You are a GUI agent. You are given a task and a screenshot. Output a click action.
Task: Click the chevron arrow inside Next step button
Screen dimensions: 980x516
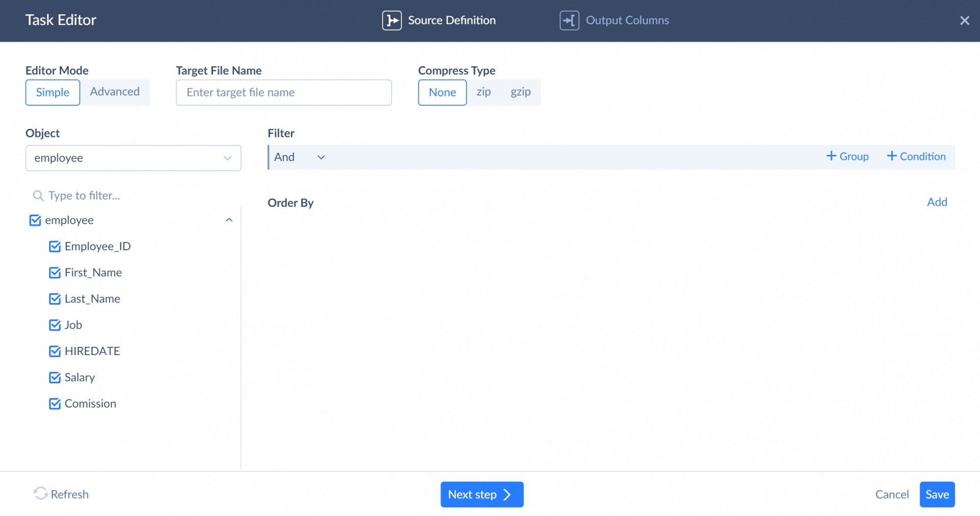[507, 495]
